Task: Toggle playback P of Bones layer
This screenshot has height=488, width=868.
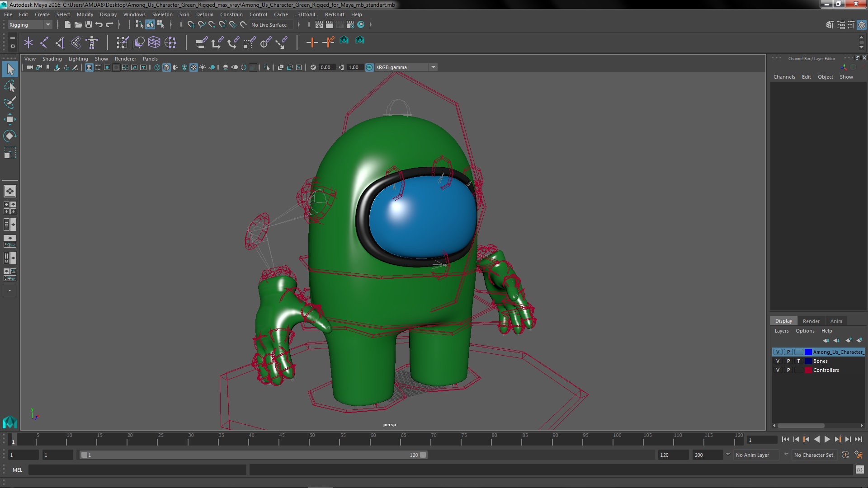Action: click(x=788, y=361)
